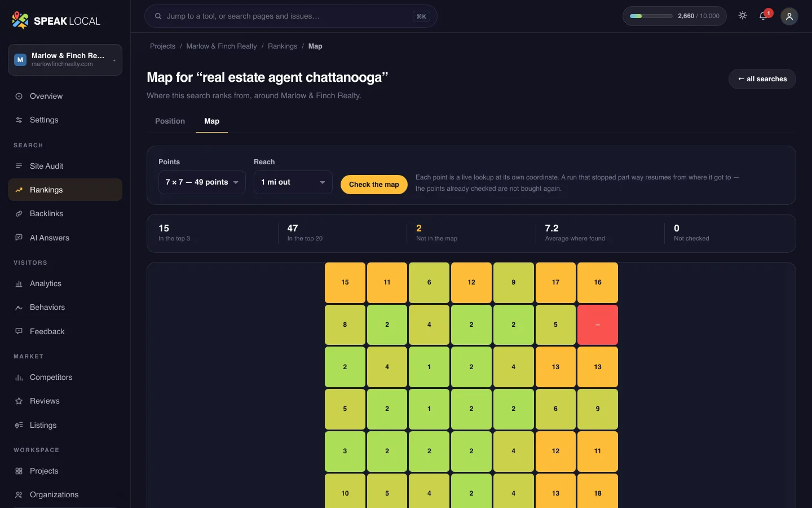Click the Behaviors icon
Viewport: 812px width, 508px height.
19,308
